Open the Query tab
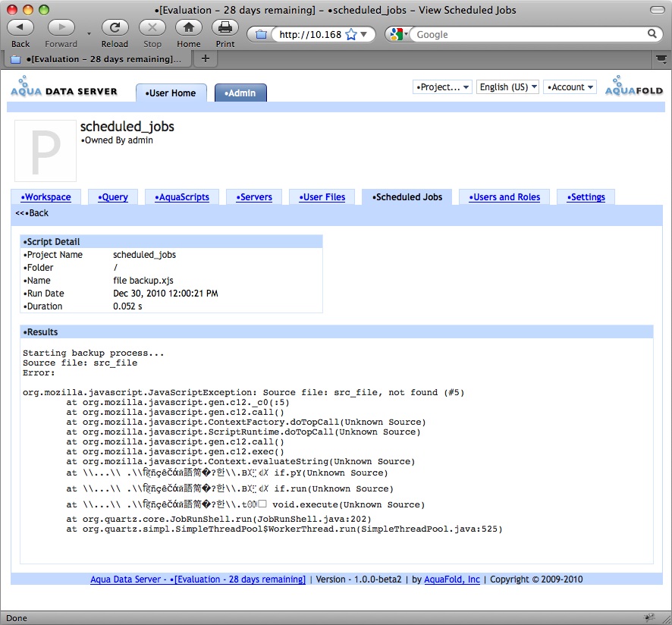672x625 pixels. pyautogui.click(x=113, y=197)
